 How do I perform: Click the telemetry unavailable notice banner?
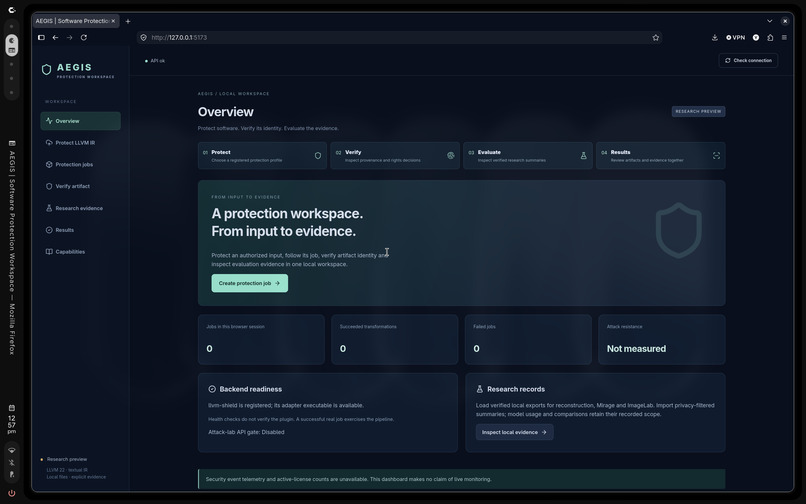462,479
